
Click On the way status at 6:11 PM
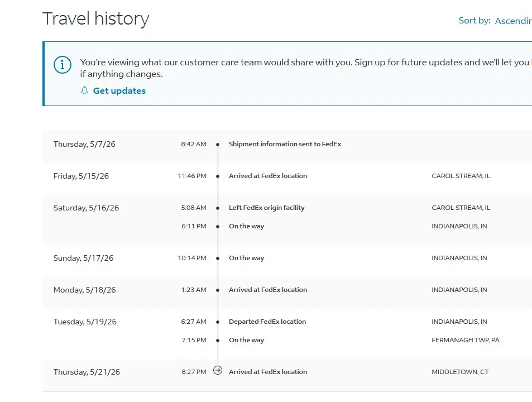pyautogui.click(x=246, y=226)
